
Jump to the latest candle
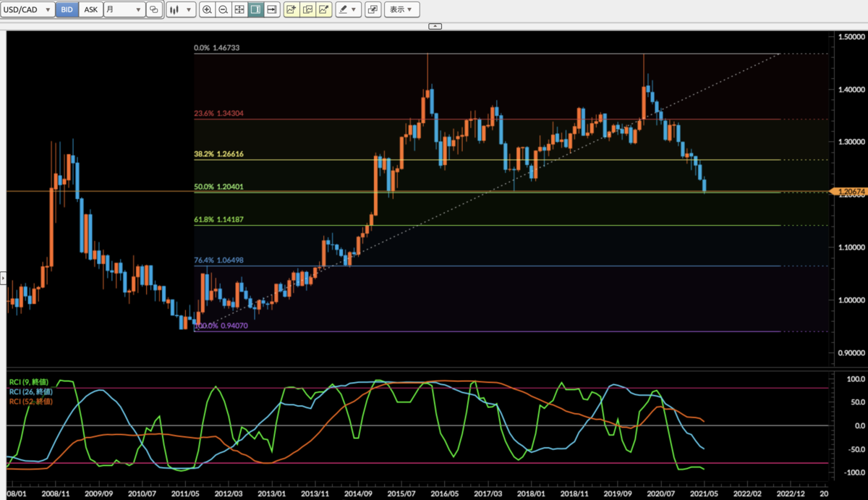(271, 9)
